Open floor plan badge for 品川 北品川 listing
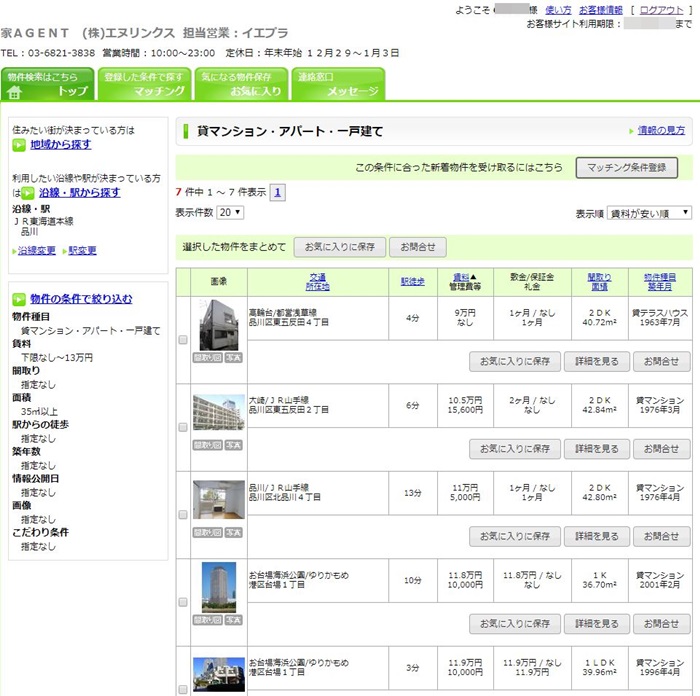Screen dimensions: 700x696 click(208, 532)
